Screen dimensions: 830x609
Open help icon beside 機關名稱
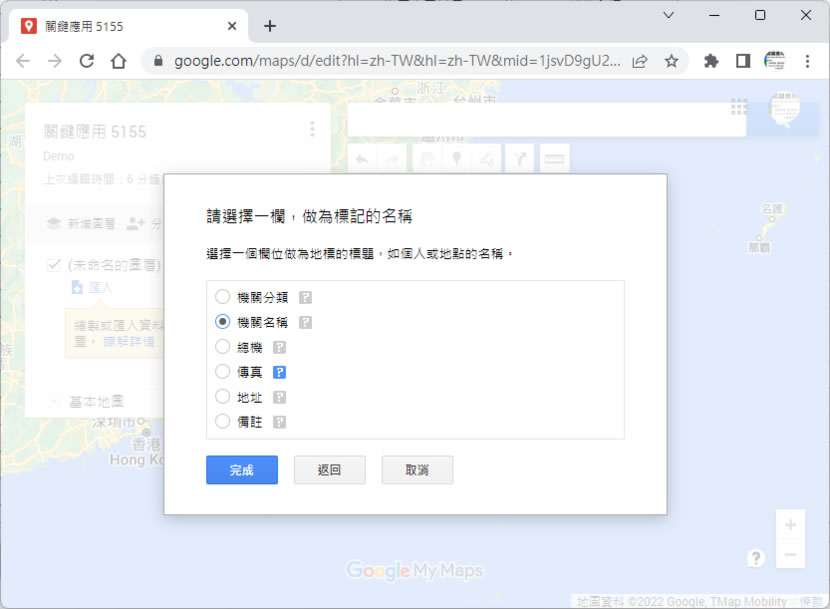click(x=305, y=323)
